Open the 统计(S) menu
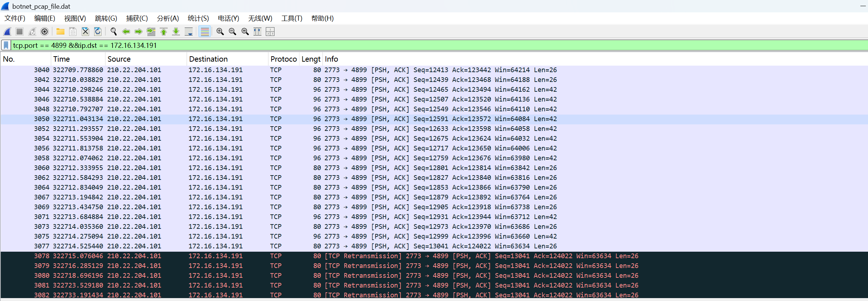 (198, 18)
